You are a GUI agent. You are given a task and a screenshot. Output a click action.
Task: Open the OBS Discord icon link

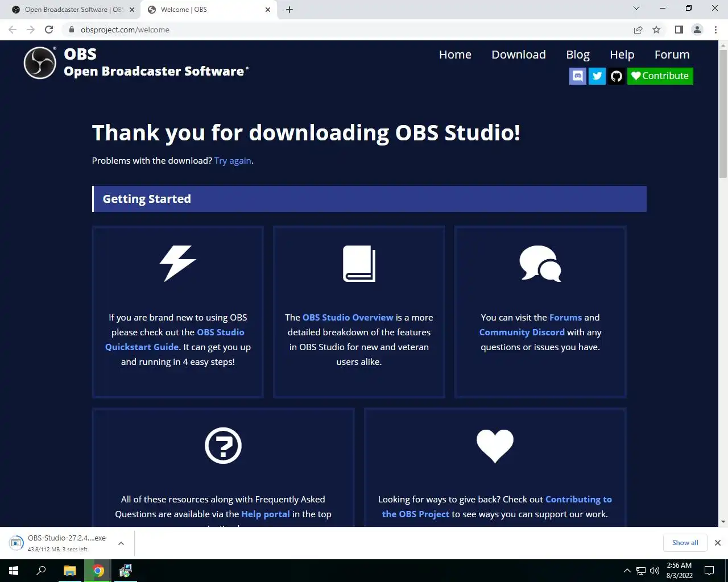coord(578,76)
